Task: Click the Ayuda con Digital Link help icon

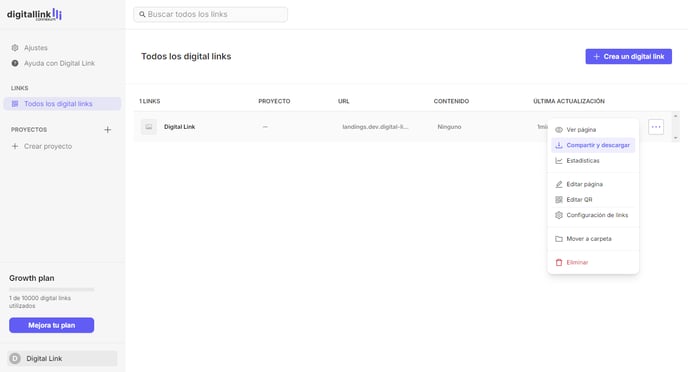Action: tap(15, 63)
